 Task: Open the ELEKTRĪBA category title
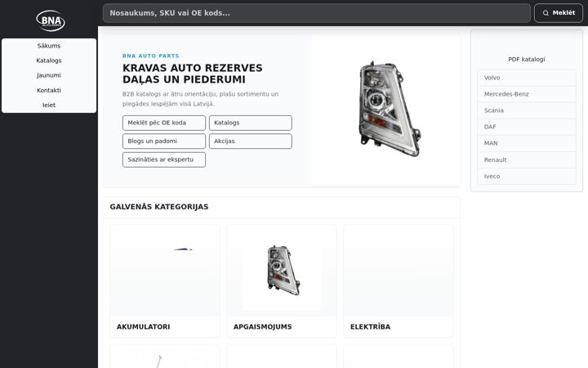370,326
